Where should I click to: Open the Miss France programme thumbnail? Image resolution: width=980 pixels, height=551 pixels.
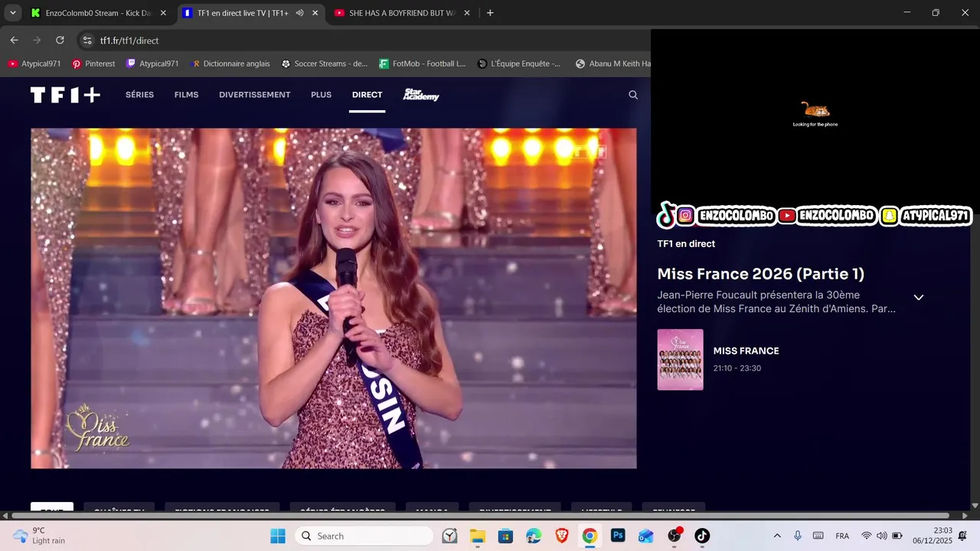[x=680, y=360]
